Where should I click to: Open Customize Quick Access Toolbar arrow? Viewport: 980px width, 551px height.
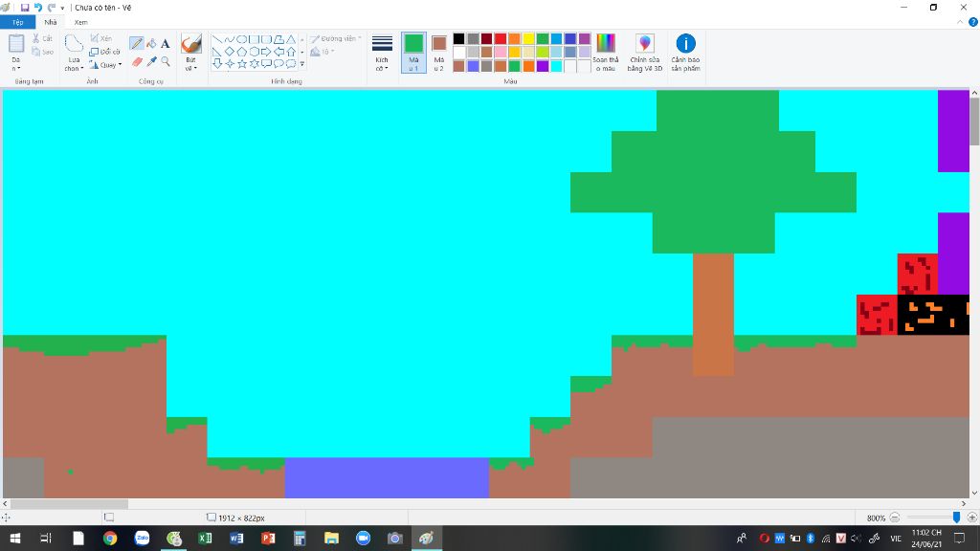(x=62, y=8)
